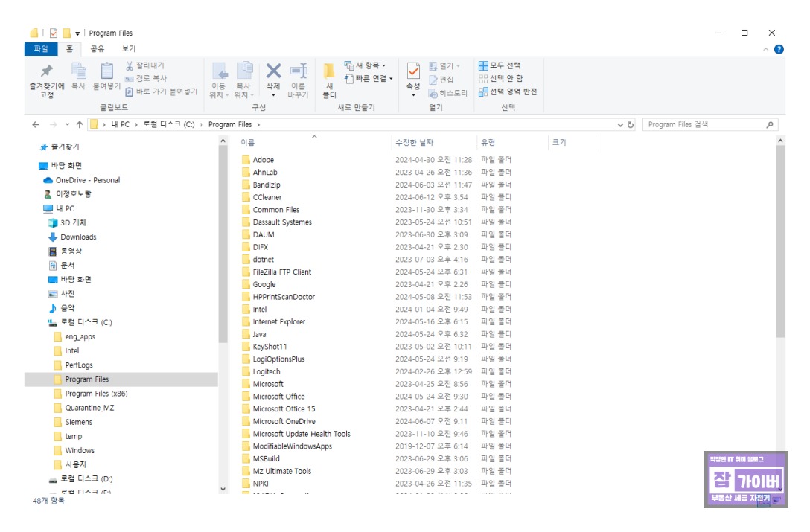Pin to Quick Access (즐겨찾기에 고정)
The image size is (810, 532).
click(x=46, y=80)
